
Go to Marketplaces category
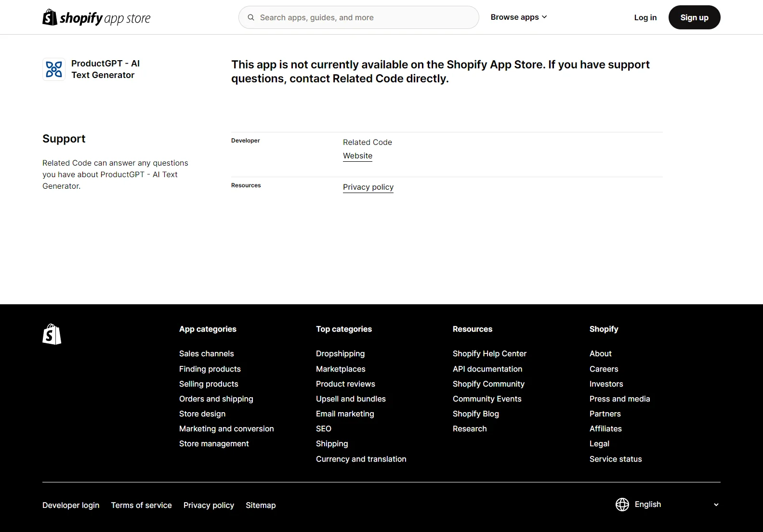click(341, 369)
